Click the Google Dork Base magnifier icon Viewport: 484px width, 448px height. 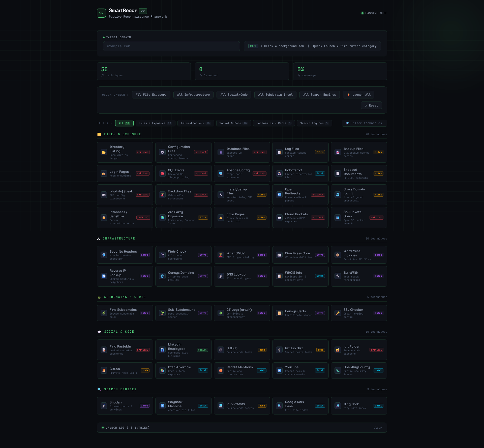click(x=279, y=406)
